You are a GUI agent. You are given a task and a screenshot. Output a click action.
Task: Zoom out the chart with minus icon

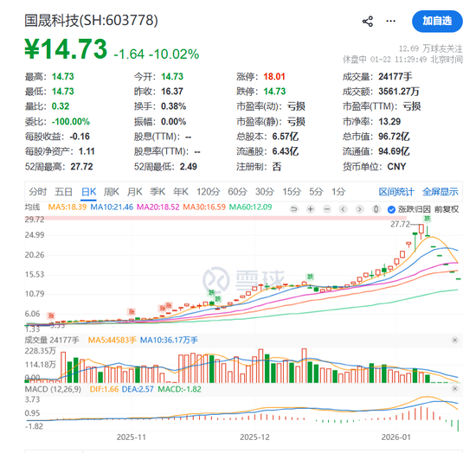coord(326,209)
